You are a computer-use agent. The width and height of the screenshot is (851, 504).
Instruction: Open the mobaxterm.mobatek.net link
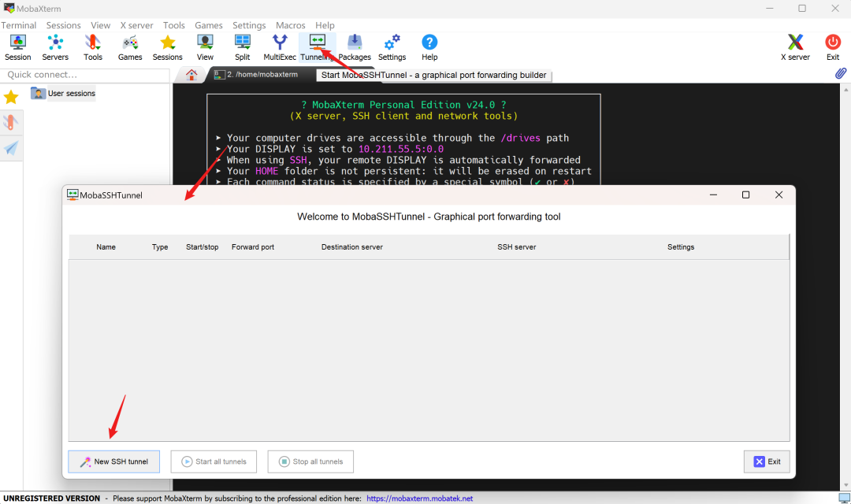coord(419,498)
